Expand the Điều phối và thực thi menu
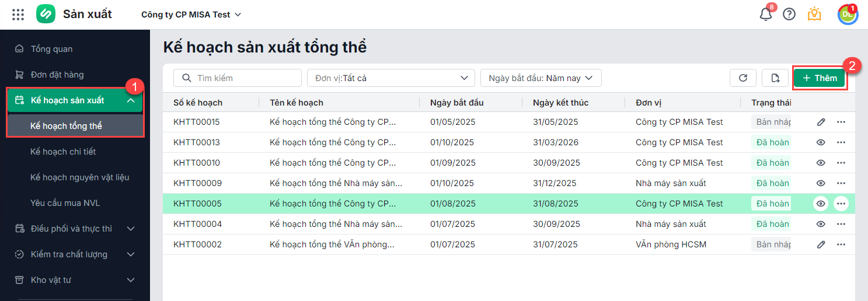This screenshot has width=868, height=301. [x=75, y=229]
